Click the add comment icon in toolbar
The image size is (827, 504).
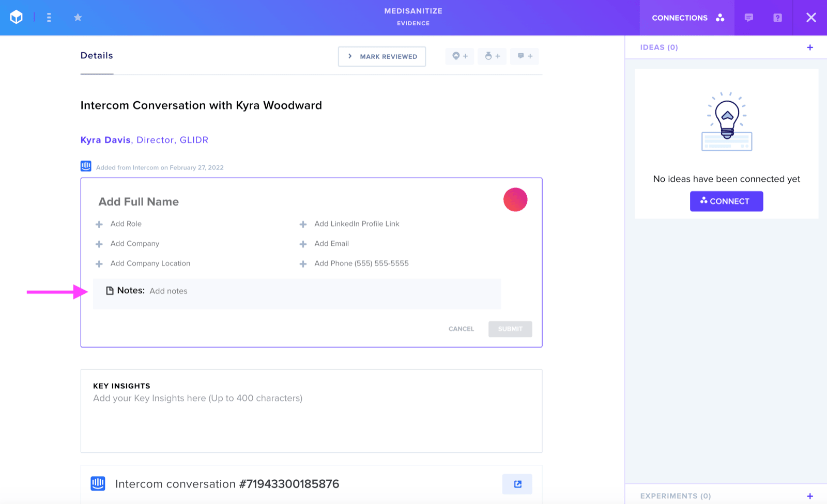point(525,56)
